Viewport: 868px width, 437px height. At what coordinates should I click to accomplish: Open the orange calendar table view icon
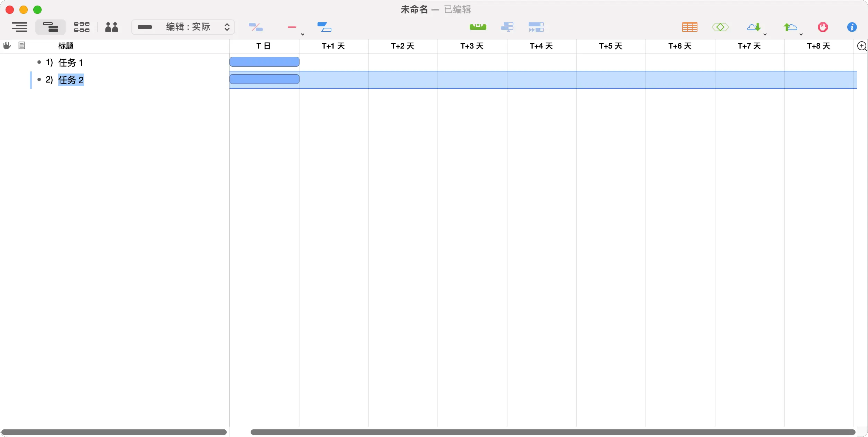coord(689,27)
